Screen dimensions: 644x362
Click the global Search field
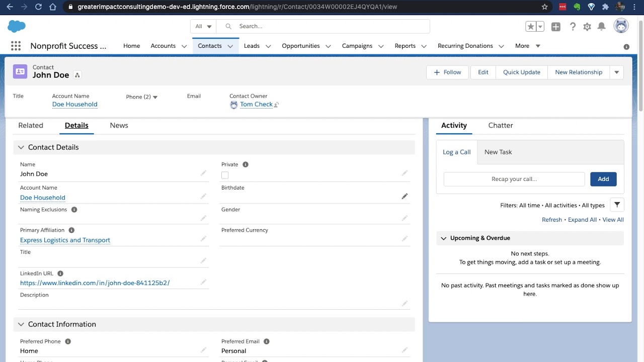pyautogui.click(x=323, y=26)
